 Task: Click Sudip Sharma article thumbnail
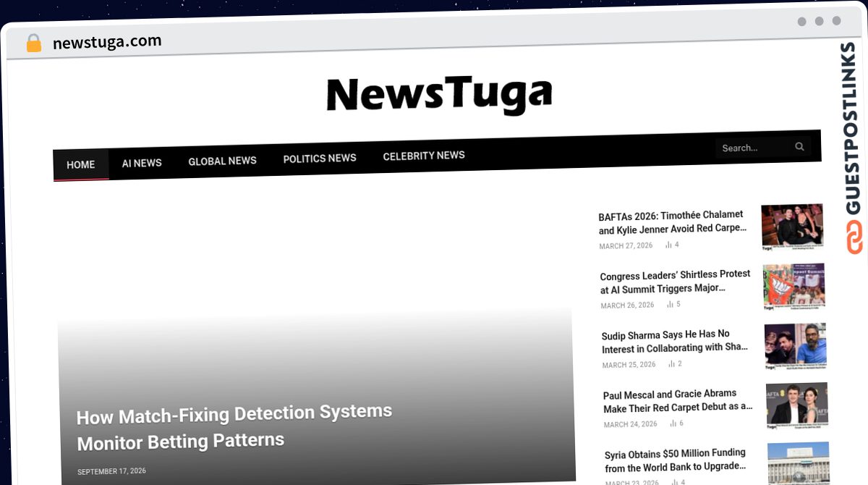pyautogui.click(x=796, y=346)
